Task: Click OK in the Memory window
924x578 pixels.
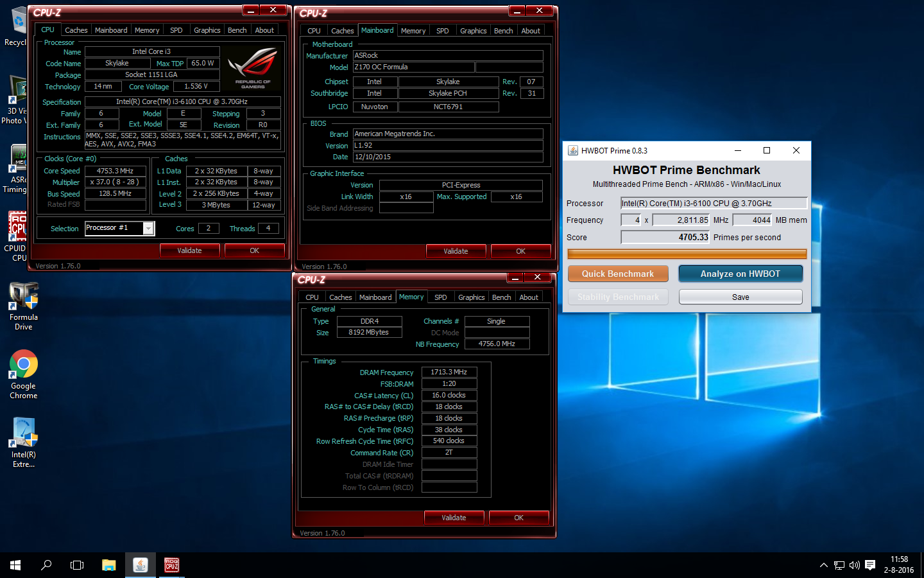Action: pos(518,518)
